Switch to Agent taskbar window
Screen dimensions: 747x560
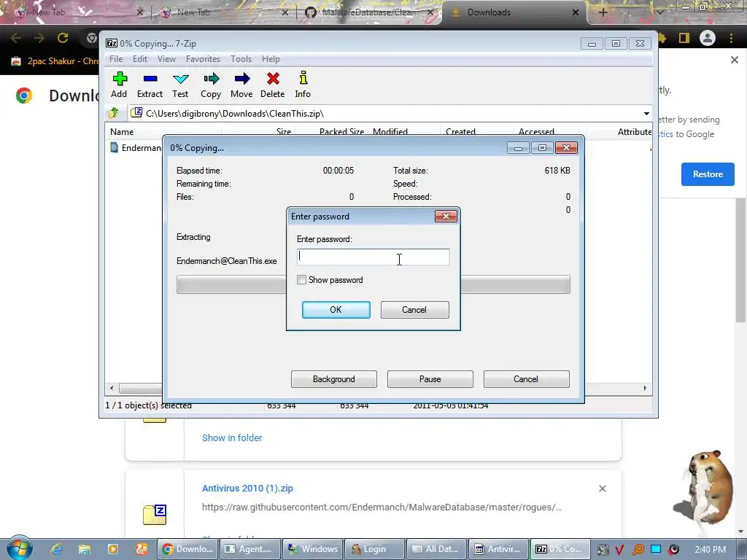pos(250,549)
